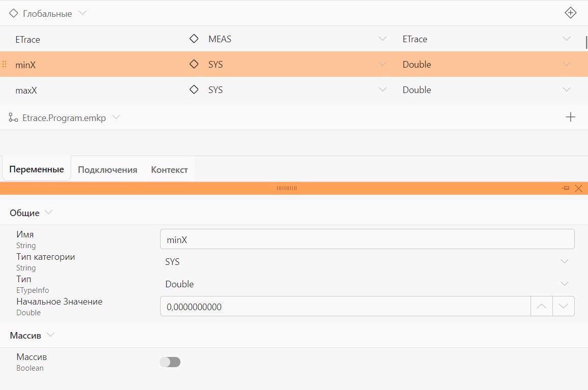Open the MEAS category dropdown in the ETrace row
The height and width of the screenshot is (390, 588).
pos(383,39)
